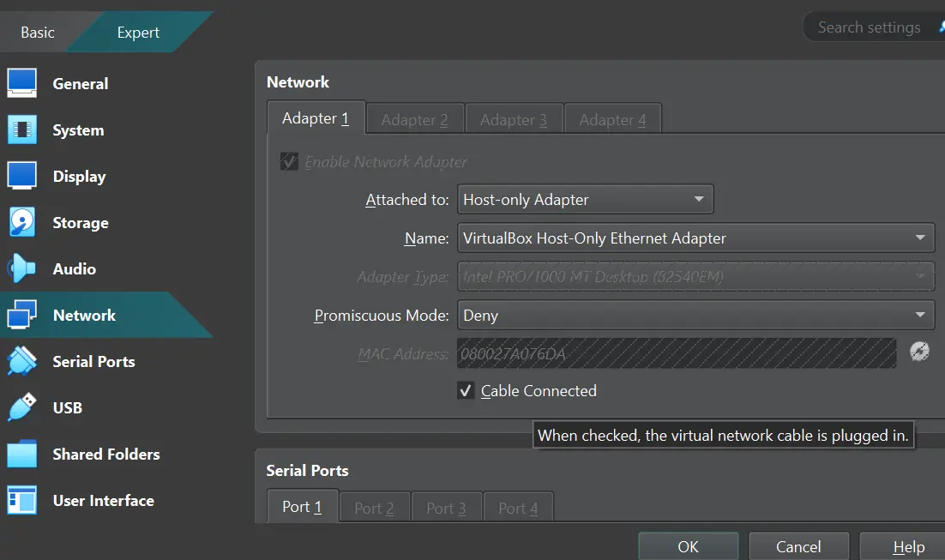Expand the Promiscuous Mode dropdown
945x560 pixels.
(x=695, y=316)
